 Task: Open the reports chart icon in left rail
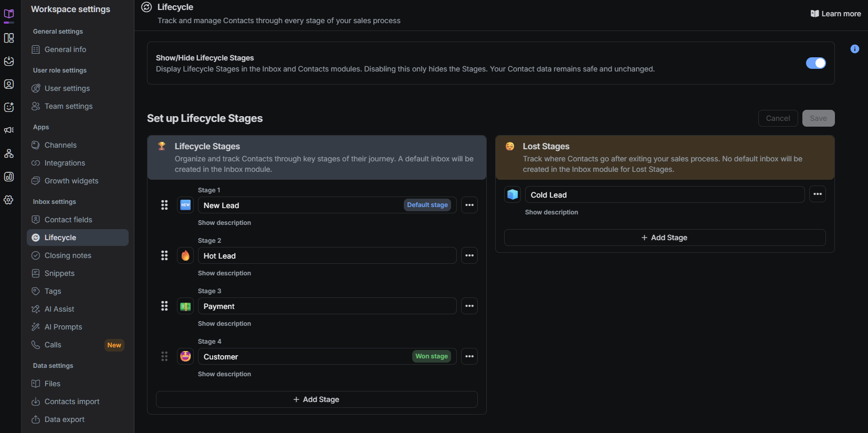click(x=9, y=177)
